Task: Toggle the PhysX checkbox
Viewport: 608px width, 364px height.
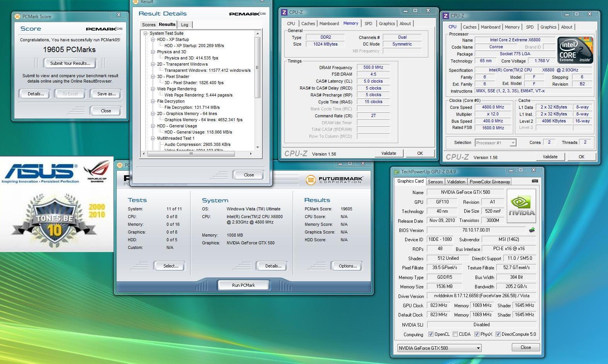Action: [477, 334]
